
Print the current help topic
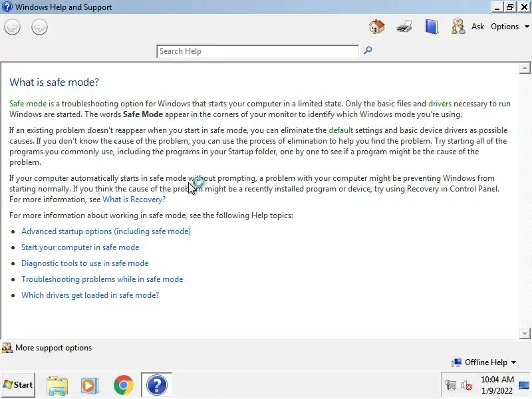pyautogui.click(x=404, y=27)
